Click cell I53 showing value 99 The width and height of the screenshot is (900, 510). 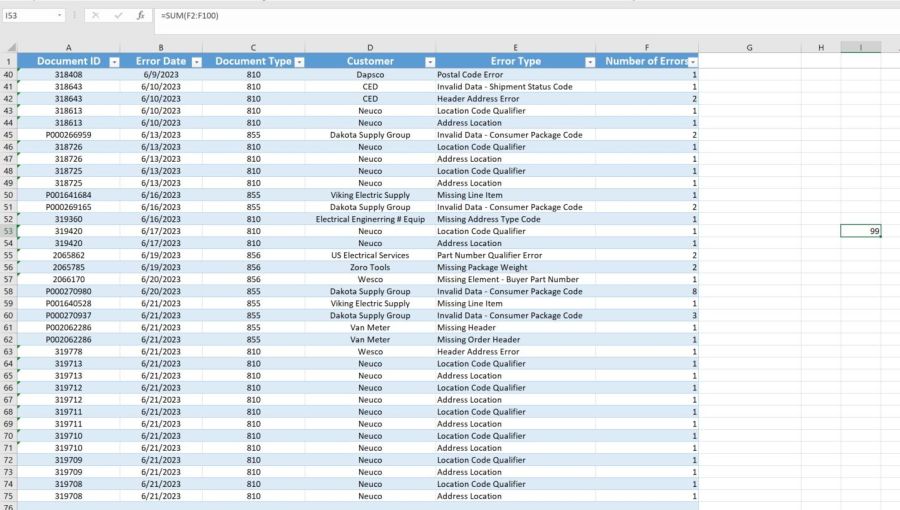tap(861, 231)
